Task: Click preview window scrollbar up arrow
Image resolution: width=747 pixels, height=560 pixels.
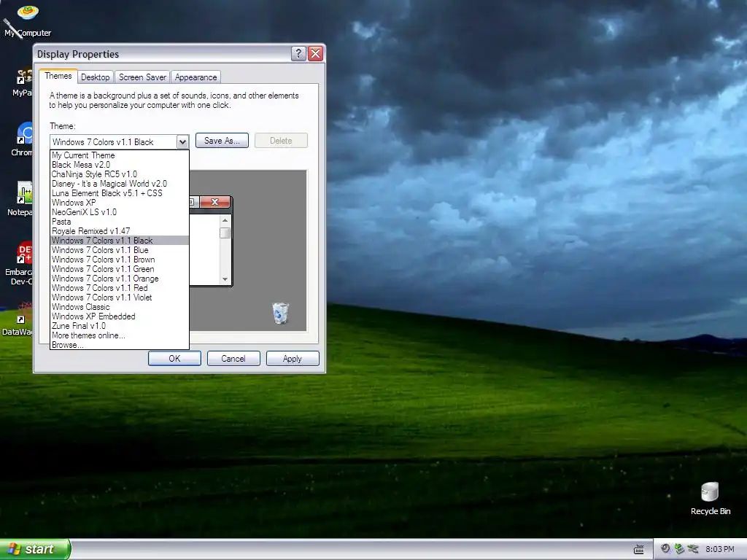Action: click(225, 220)
